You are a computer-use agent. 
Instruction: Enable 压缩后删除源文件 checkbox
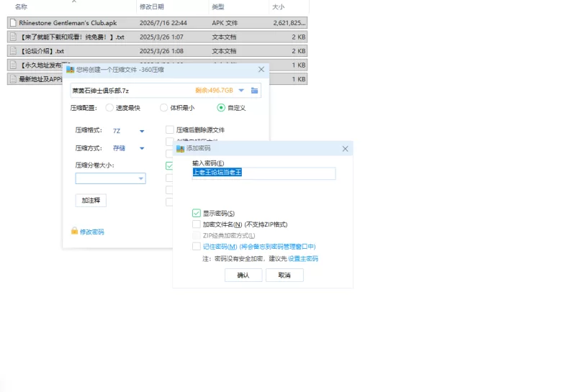(169, 129)
